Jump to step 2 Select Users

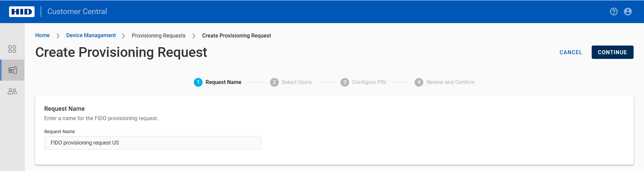point(291,82)
